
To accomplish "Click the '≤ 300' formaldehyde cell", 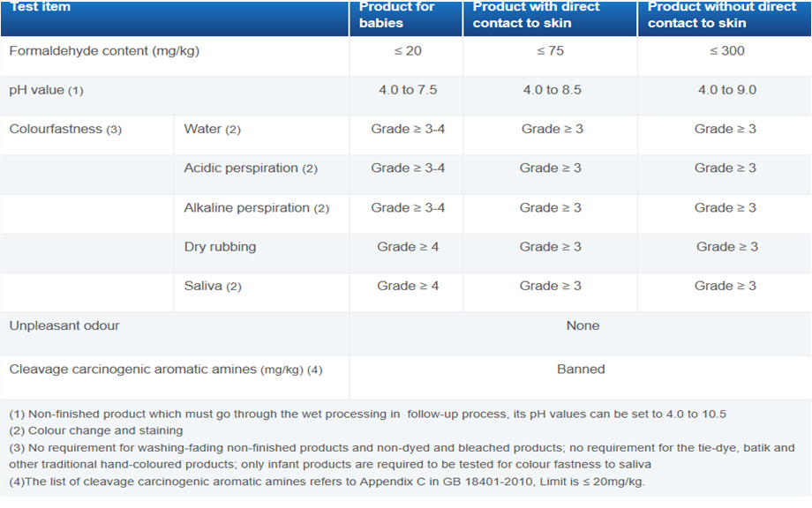I will [x=726, y=51].
